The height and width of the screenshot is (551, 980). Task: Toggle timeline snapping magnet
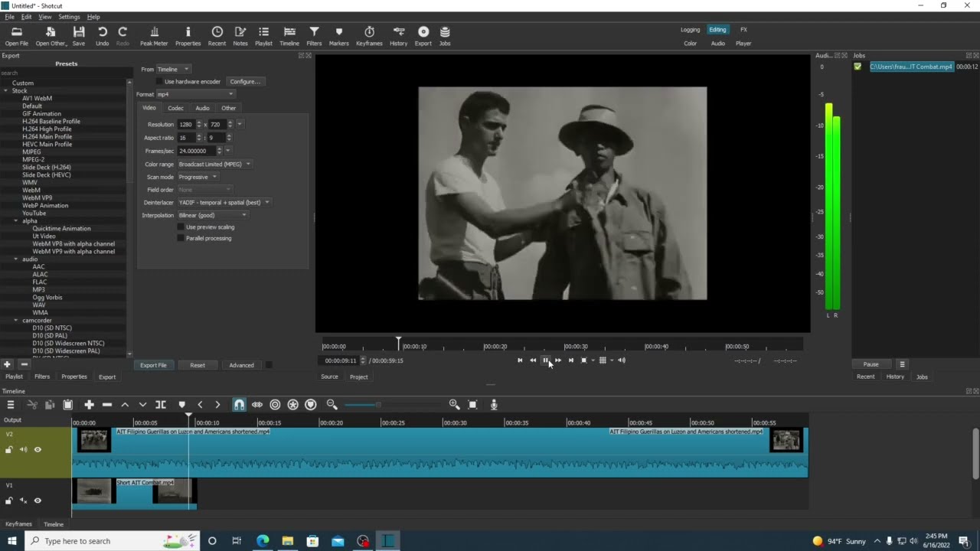239,404
